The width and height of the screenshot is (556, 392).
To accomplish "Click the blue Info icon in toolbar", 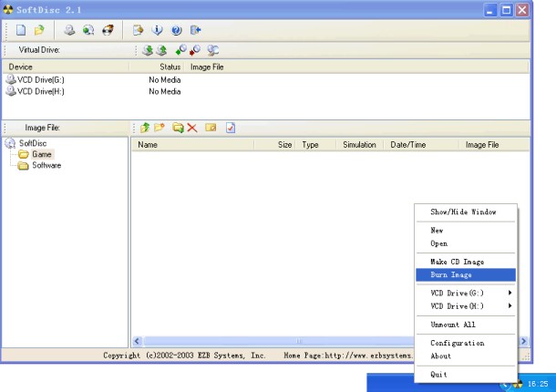I will pyautogui.click(x=157, y=30).
